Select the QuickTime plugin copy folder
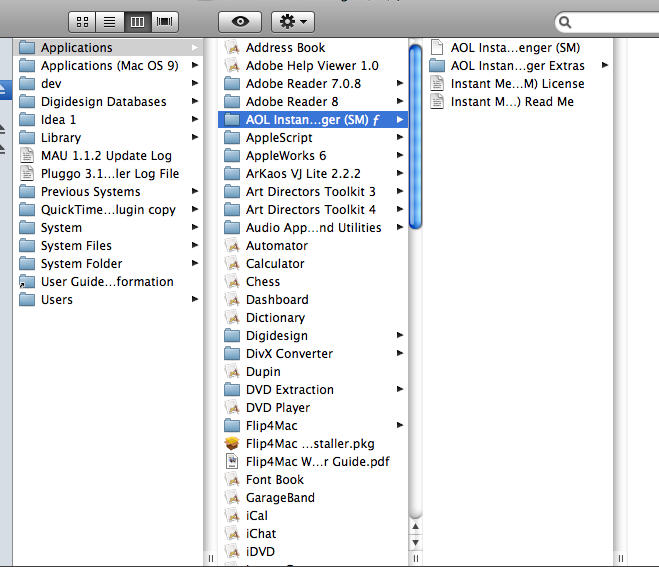The width and height of the screenshot is (659, 567). point(108,210)
